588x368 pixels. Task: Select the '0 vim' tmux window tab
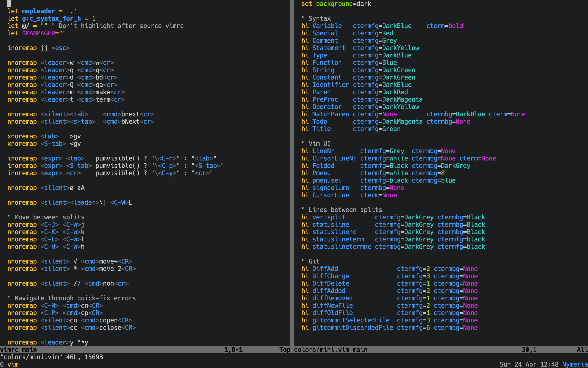[x=9, y=364]
